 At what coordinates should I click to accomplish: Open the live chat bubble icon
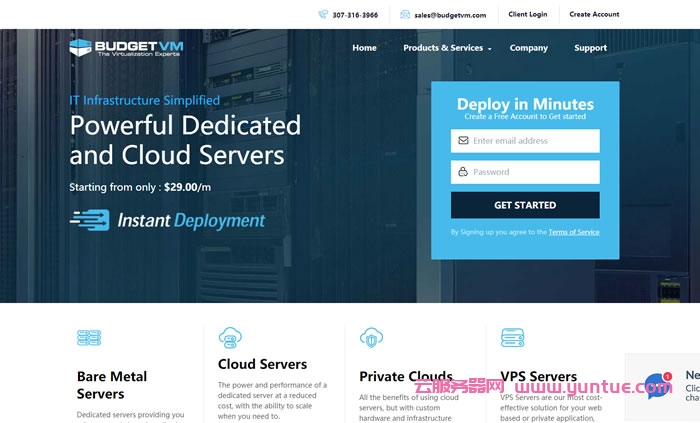(x=658, y=385)
